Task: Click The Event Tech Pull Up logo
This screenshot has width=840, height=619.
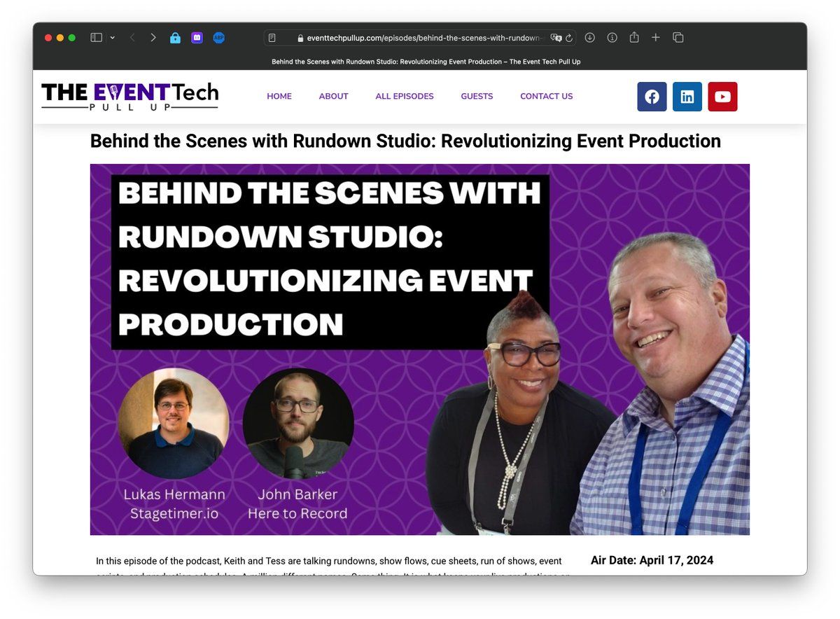Action: [x=129, y=97]
